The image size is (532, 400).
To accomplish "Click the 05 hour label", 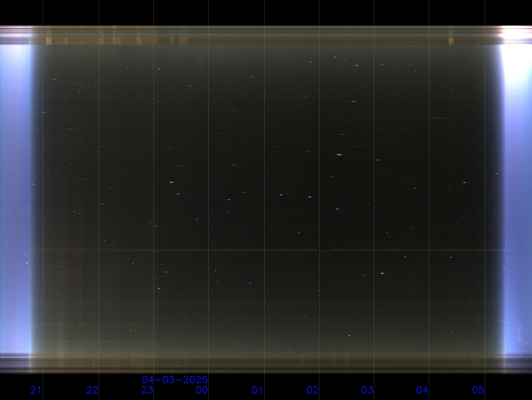I will click(478, 390).
